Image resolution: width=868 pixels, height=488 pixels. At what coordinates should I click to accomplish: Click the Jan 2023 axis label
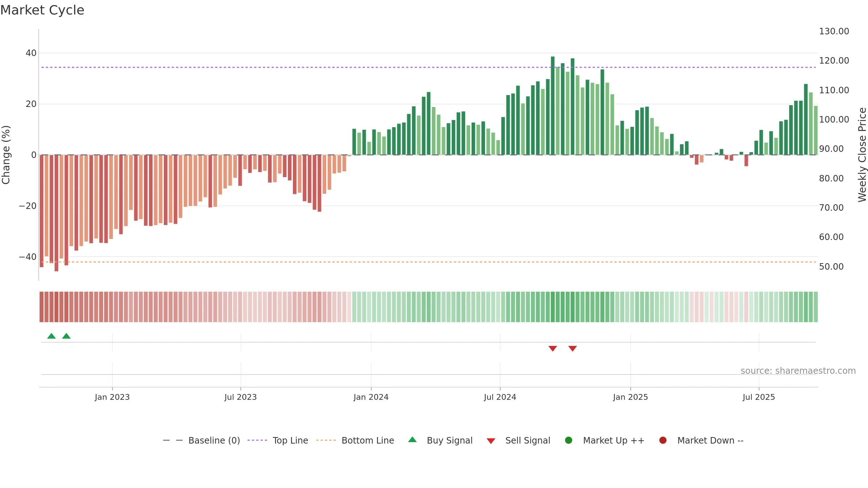pos(112,397)
